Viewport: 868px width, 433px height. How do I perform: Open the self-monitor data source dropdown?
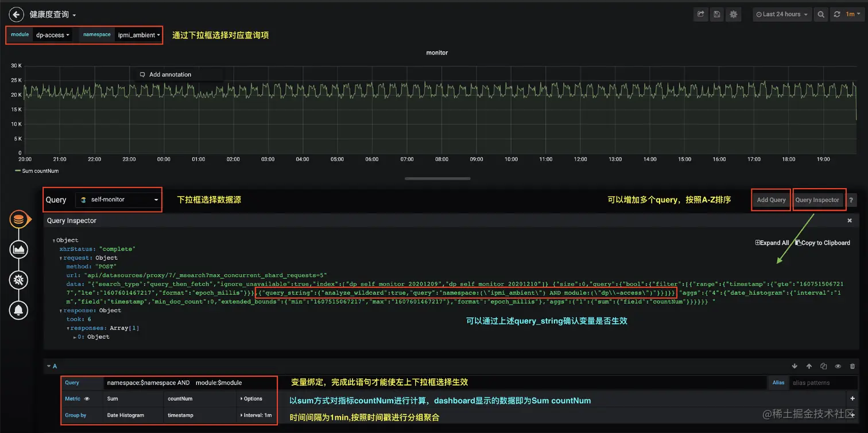pos(119,200)
